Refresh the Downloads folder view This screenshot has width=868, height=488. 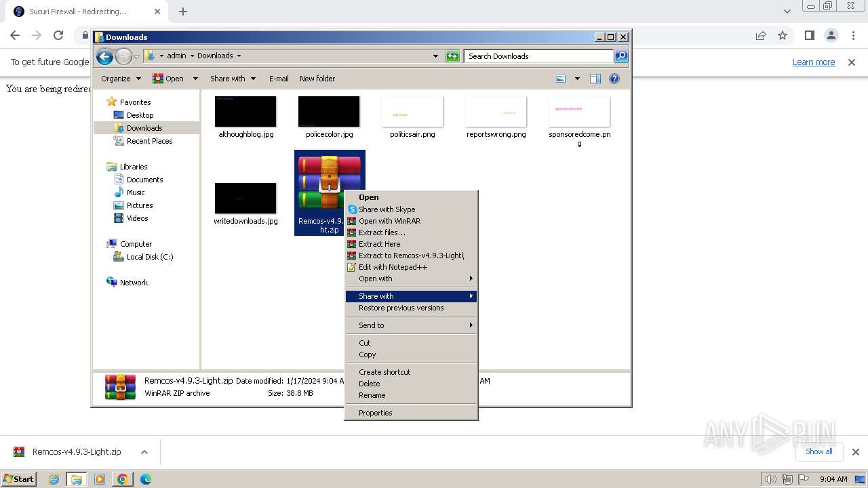point(452,56)
